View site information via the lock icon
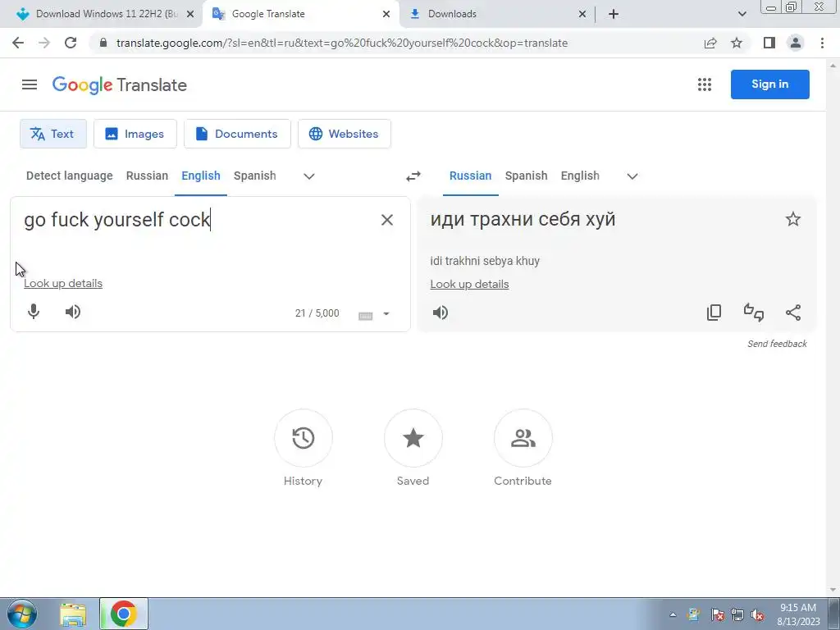Viewport: 840px width, 630px height. (x=103, y=43)
